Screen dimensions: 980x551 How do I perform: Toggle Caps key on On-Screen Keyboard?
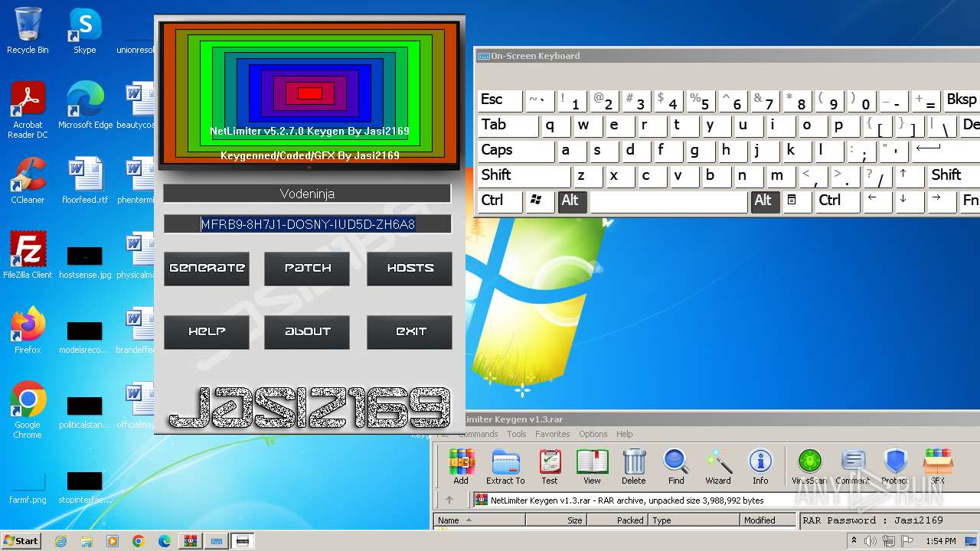pos(516,150)
